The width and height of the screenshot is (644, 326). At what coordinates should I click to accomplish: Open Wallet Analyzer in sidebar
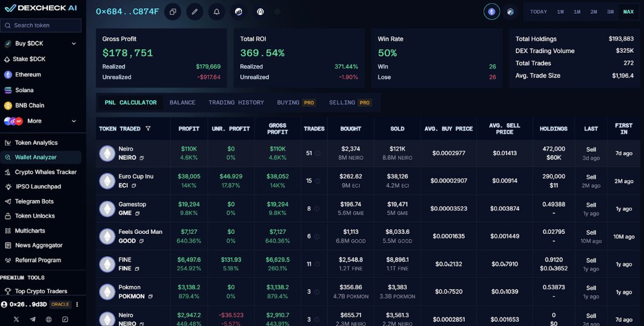41,157
